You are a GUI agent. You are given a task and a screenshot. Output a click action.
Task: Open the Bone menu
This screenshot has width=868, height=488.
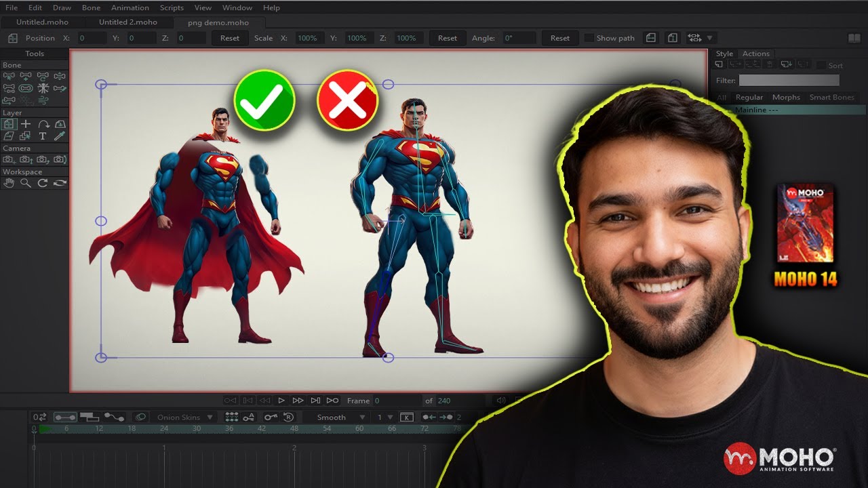tap(91, 7)
